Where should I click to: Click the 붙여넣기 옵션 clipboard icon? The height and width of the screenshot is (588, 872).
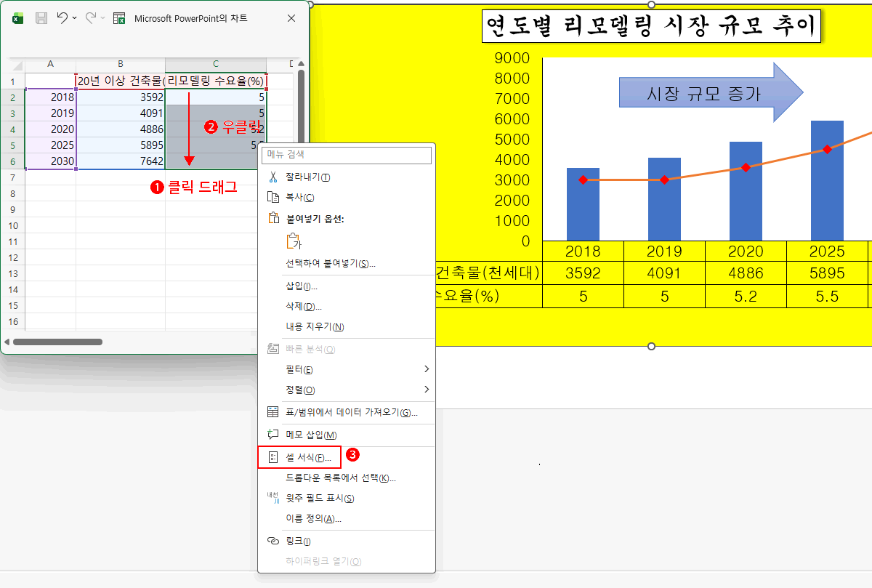[x=273, y=217]
